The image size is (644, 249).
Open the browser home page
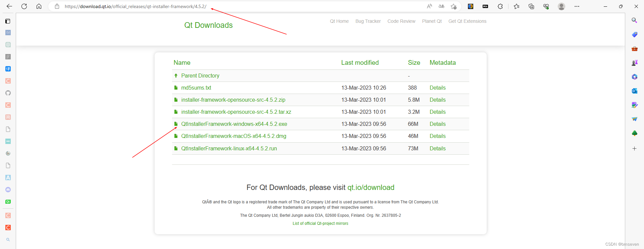pos(39,6)
